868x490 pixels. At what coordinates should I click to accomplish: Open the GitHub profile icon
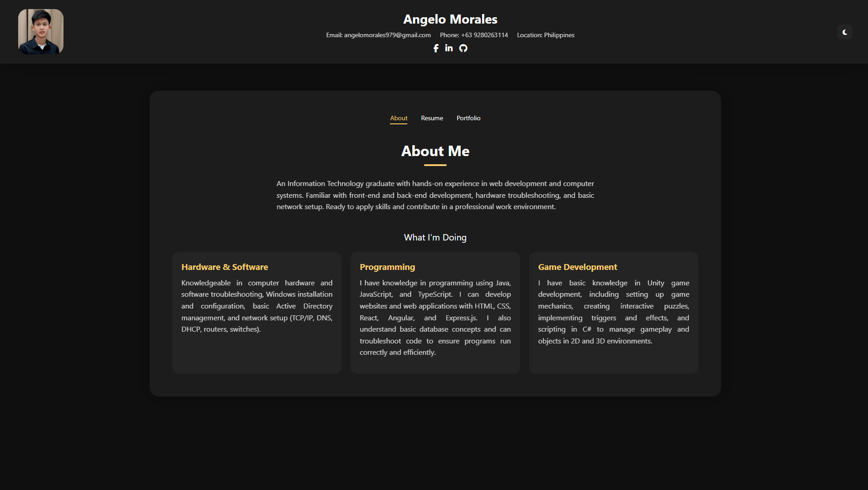pos(463,48)
